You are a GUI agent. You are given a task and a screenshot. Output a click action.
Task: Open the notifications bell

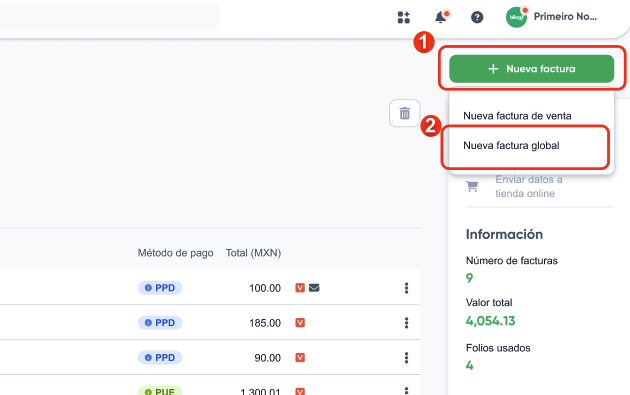pos(441,17)
